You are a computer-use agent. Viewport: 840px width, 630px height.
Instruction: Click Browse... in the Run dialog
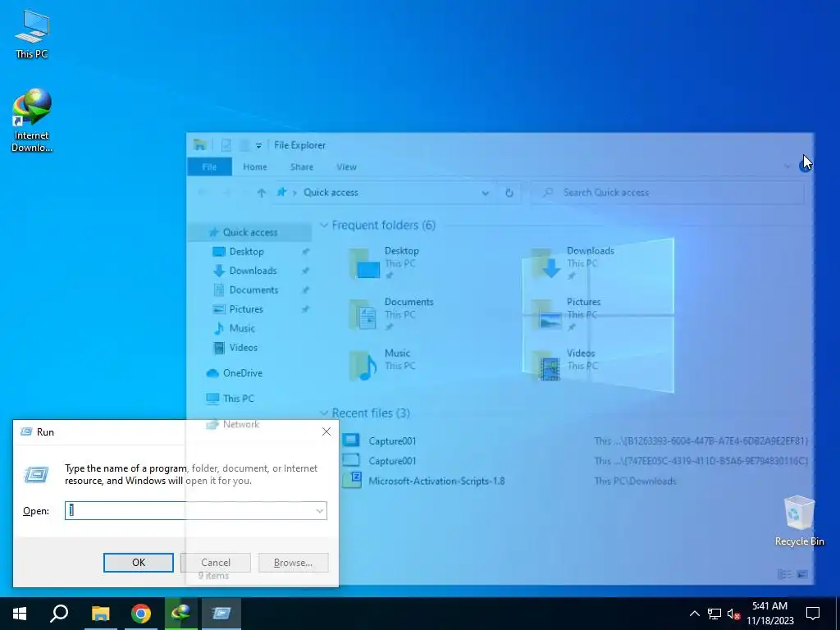[x=293, y=563]
